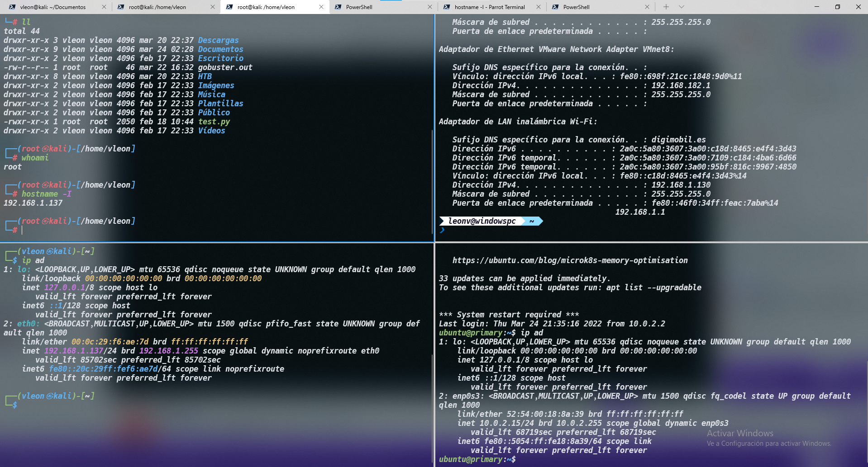This screenshot has width=868, height=467.
Task: Close the PowerShell tab next to the plus button
Action: pyautogui.click(x=647, y=7)
